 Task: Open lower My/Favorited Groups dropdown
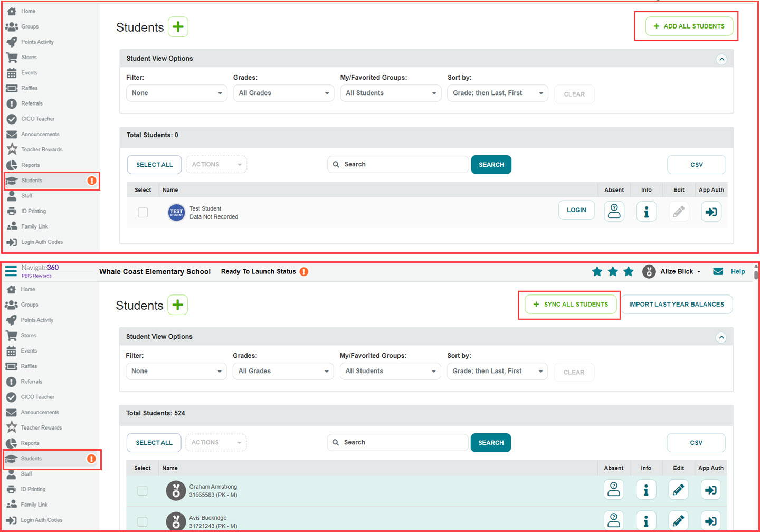coord(390,371)
